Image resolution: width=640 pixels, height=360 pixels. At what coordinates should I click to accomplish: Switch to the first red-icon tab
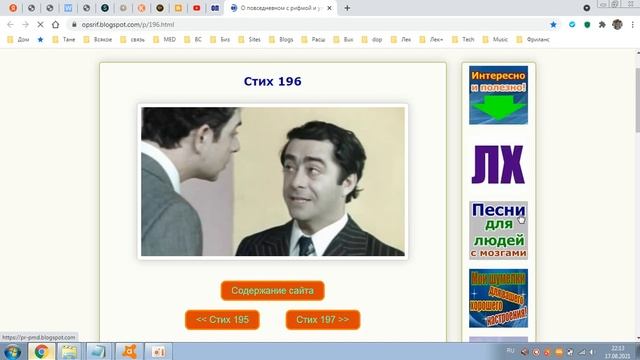tap(13, 8)
